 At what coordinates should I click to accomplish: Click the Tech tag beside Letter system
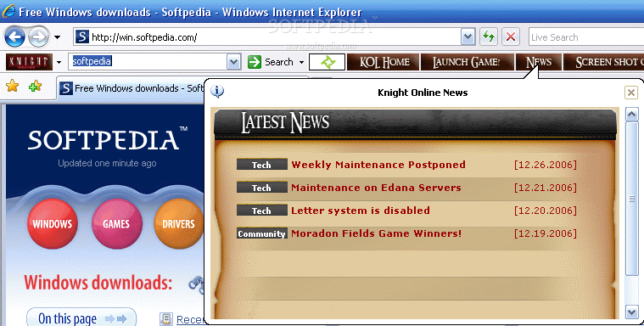click(x=261, y=211)
